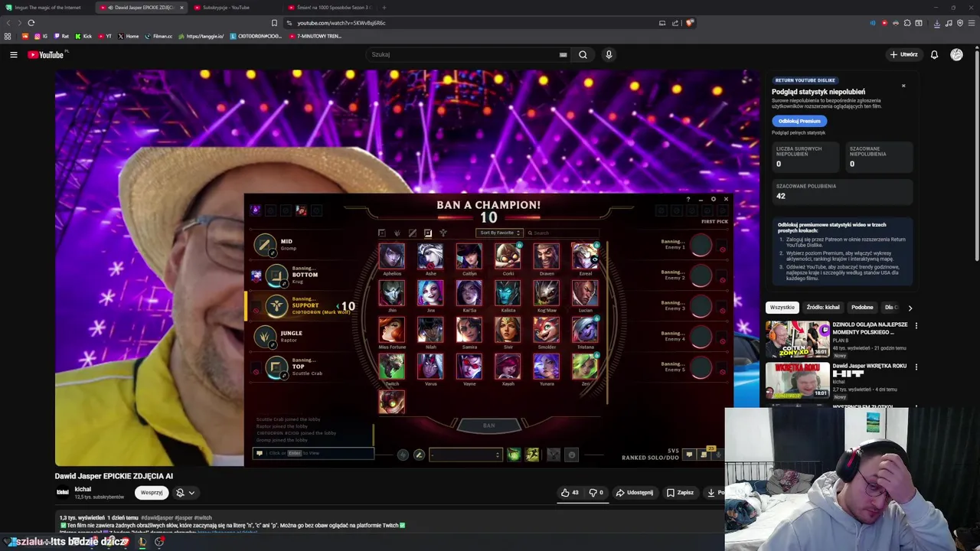
Task: Show more filter chips with right arrow
Action: [x=910, y=308]
